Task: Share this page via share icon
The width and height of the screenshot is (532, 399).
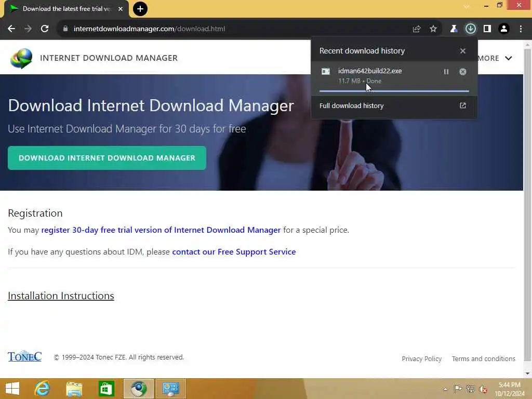Action: click(x=417, y=29)
